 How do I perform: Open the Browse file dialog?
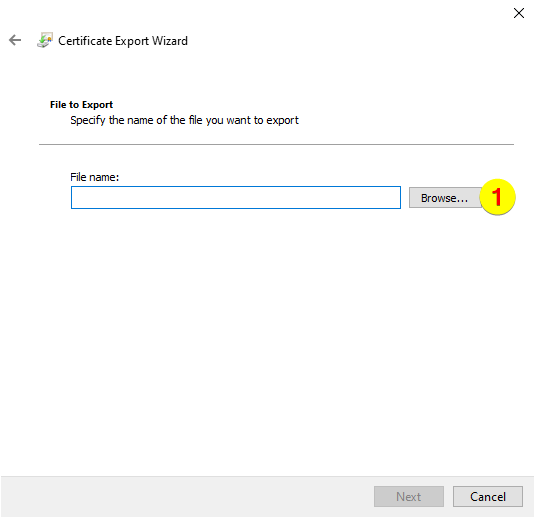(444, 198)
